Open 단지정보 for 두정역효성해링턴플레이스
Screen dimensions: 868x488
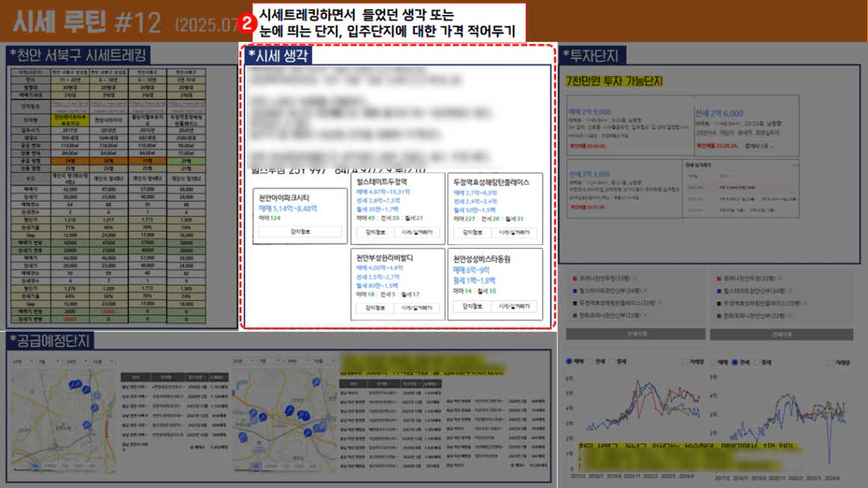click(x=473, y=232)
